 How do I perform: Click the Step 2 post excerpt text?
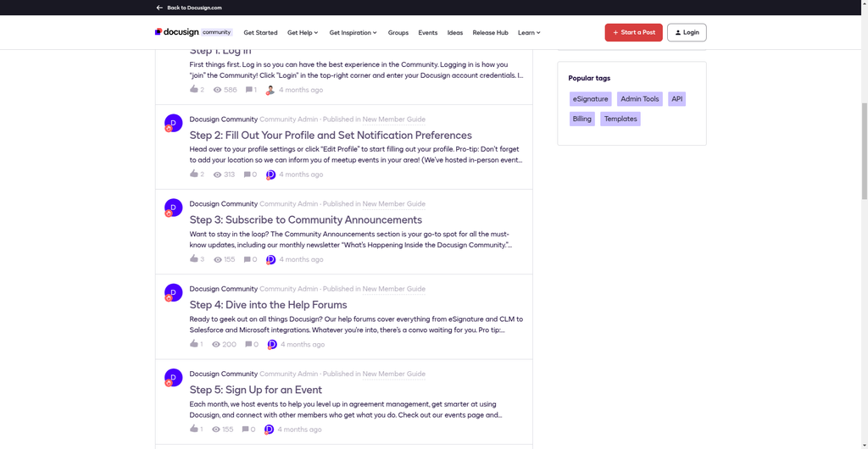[356, 155]
